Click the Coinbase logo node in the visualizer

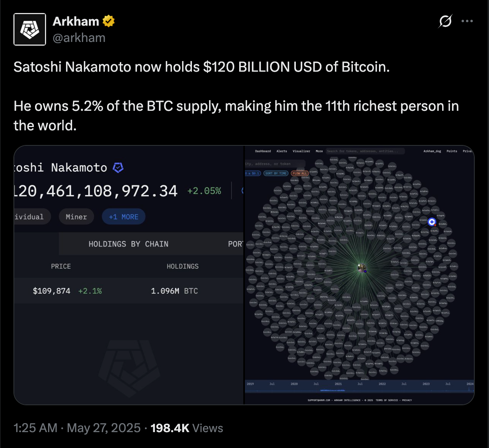pyautogui.click(x=432, y=222)
